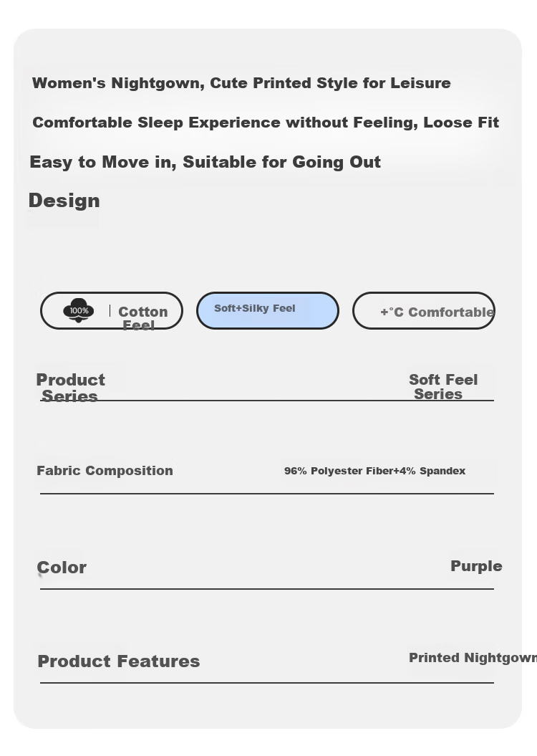Click the Easy to Move in headline

coord(205,162)
